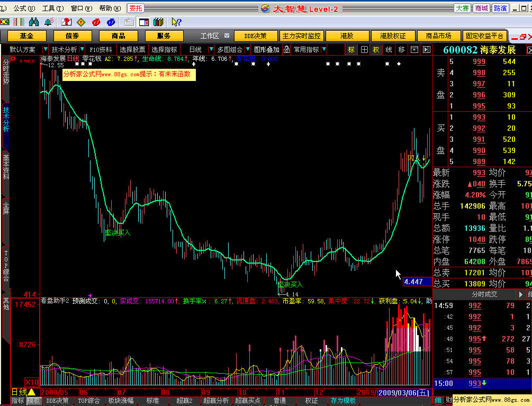This screenshot has width=532, height=406.
Task: Click the 存为模板 save template tab
Action: (343, 401)
